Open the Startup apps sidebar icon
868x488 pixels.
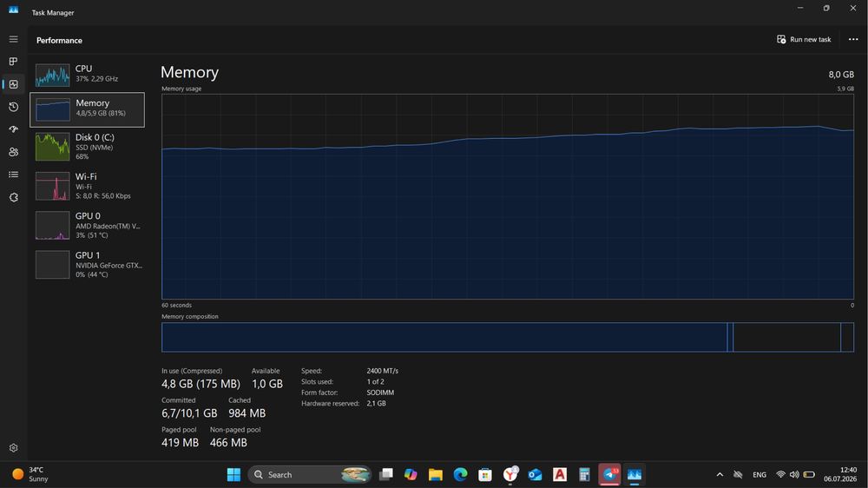[x=13, y=129]
